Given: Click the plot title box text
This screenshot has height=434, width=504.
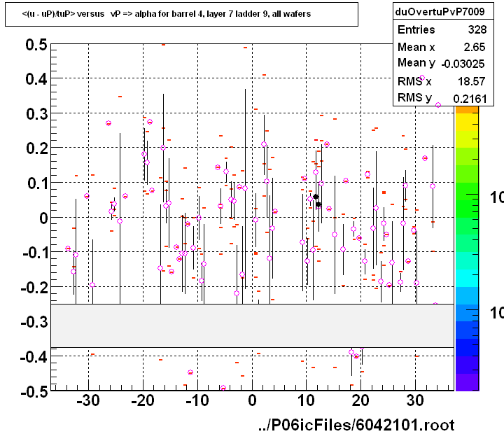Looking at the screenshot, I should (166, 14).
